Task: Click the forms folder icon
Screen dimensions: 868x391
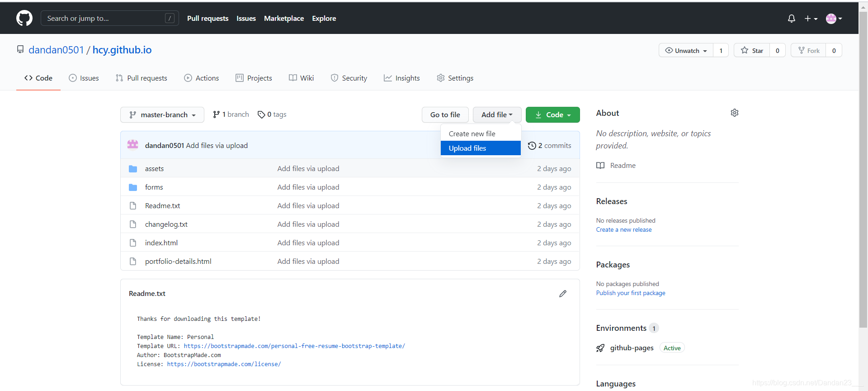Action: 133,187
